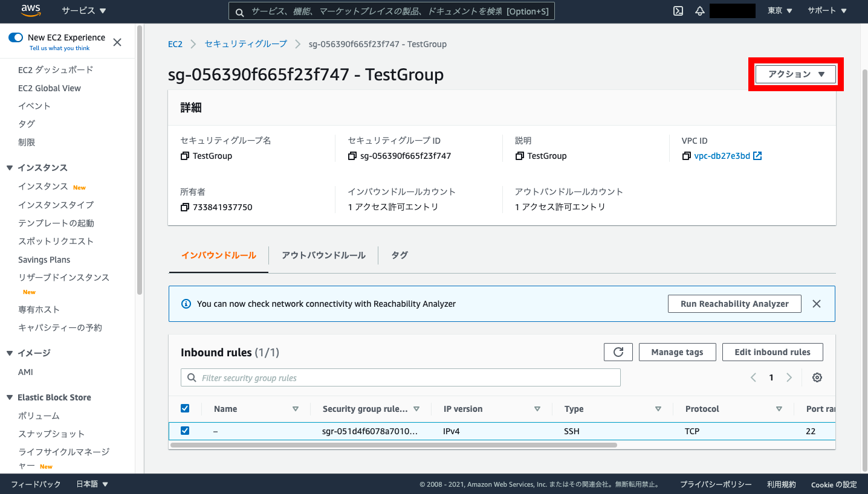
Task: Switch to the アウトバウンドルール tab
Action: tap(323, 255)
